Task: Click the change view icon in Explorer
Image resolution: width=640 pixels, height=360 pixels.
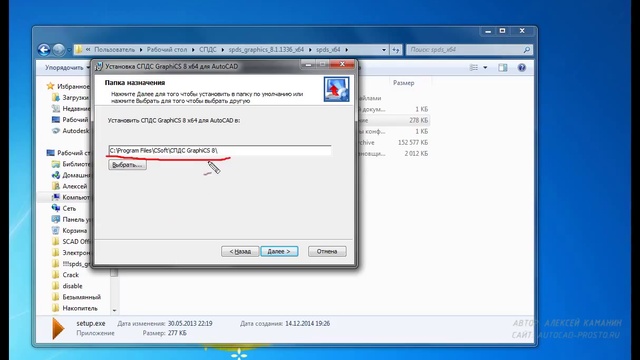Action: pos(473,68)
